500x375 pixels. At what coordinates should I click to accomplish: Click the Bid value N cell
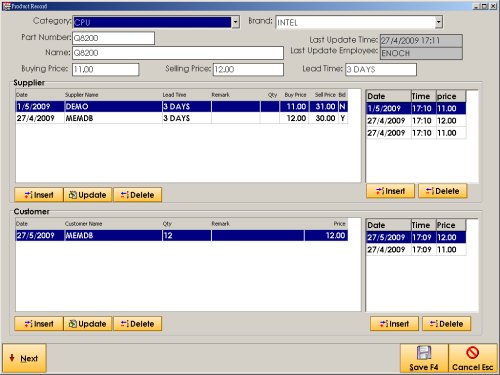[x=343, y=107]
